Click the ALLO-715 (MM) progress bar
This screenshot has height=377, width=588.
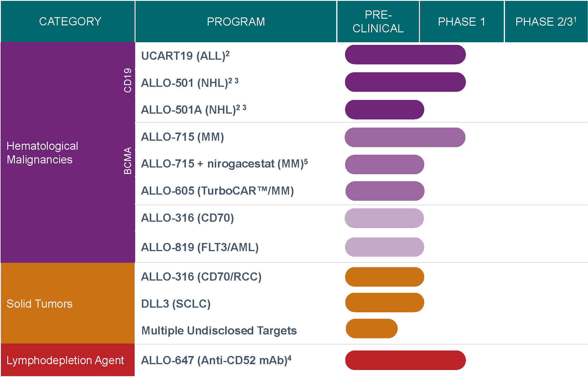(405, 137)
